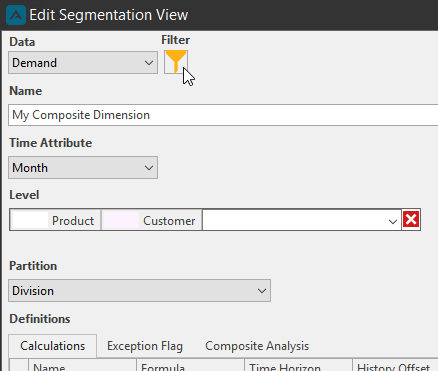
Task: Click the Time Horizon column header
Action: point(298,366)
